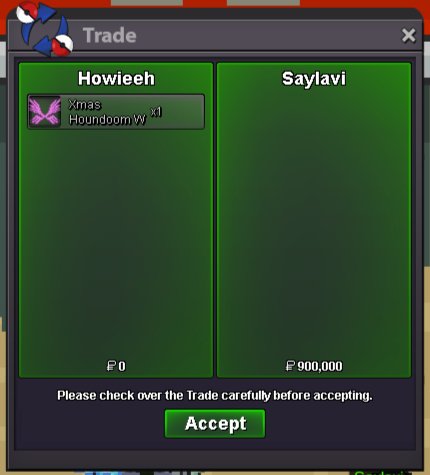The image size is (430, 475).
Task: Click the Howieeh player name heading
Action: 116,79
